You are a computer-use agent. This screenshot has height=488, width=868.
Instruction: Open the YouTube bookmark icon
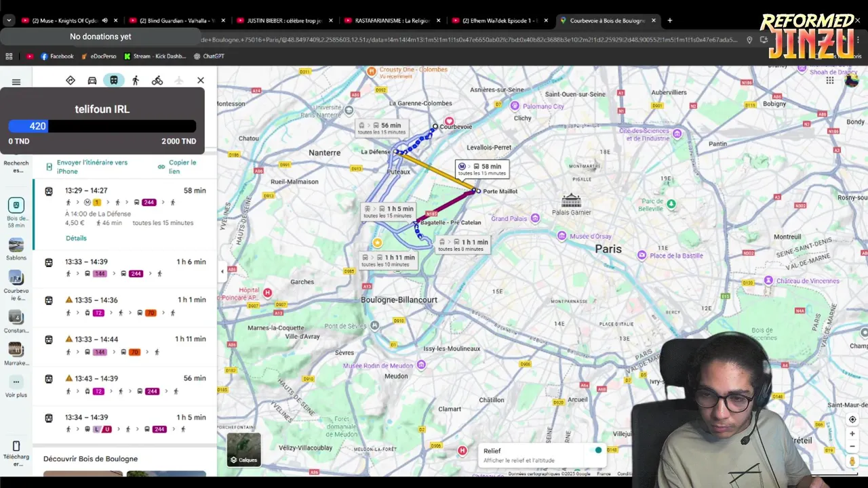pos(29,56)
